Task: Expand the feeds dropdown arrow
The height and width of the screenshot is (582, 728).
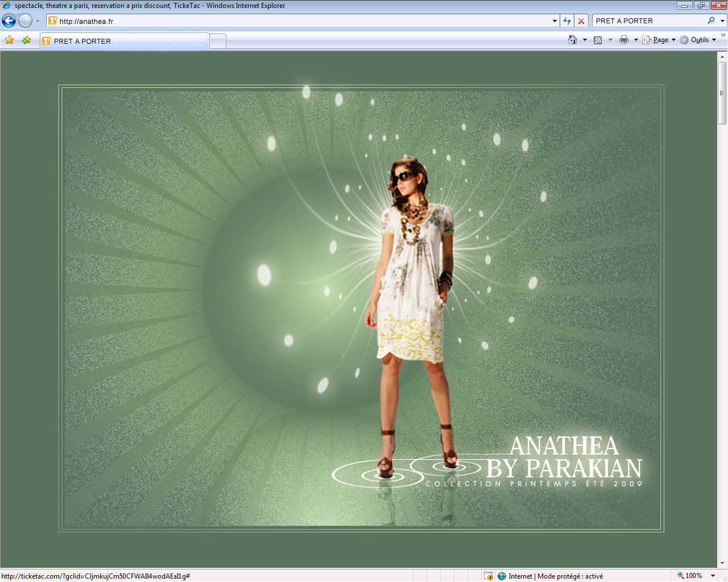Action: click(x=610, y=40)
